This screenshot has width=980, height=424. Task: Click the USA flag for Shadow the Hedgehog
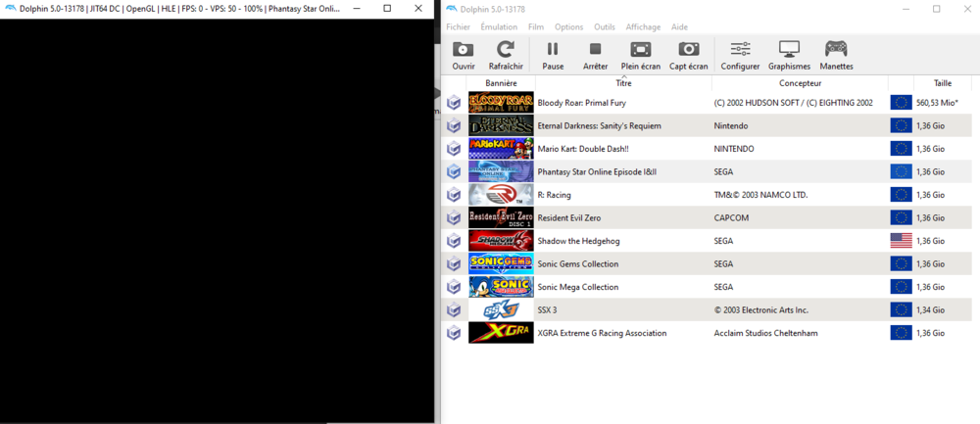click(x=901, y=241)
